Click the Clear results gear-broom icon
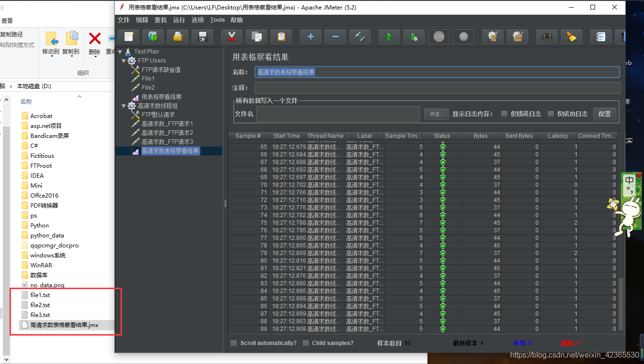This screenshot has width=644, height=364. (x=493, y=36)
